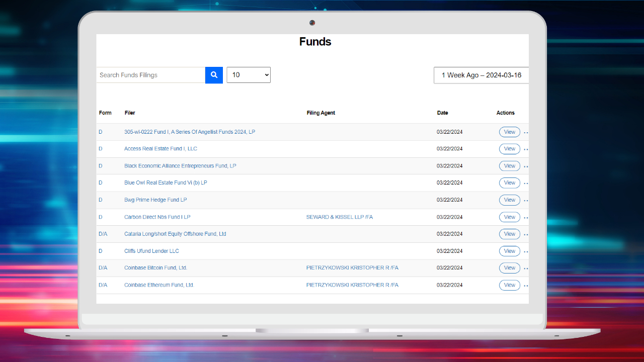Open the results-per-page dropdown showing 10
This screenshot has width=644, height=362.
(249, 75)
